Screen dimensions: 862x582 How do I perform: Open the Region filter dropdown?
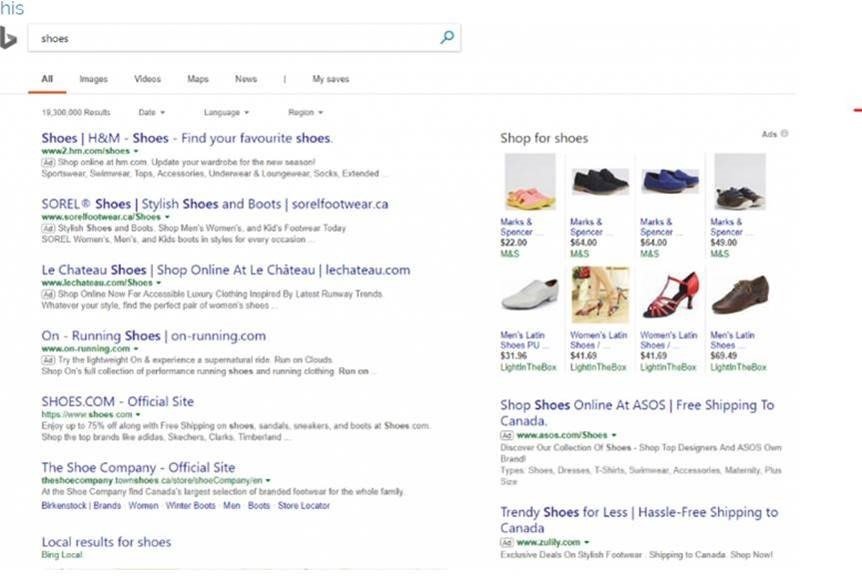pyautogui.click(x=305, y=112)
